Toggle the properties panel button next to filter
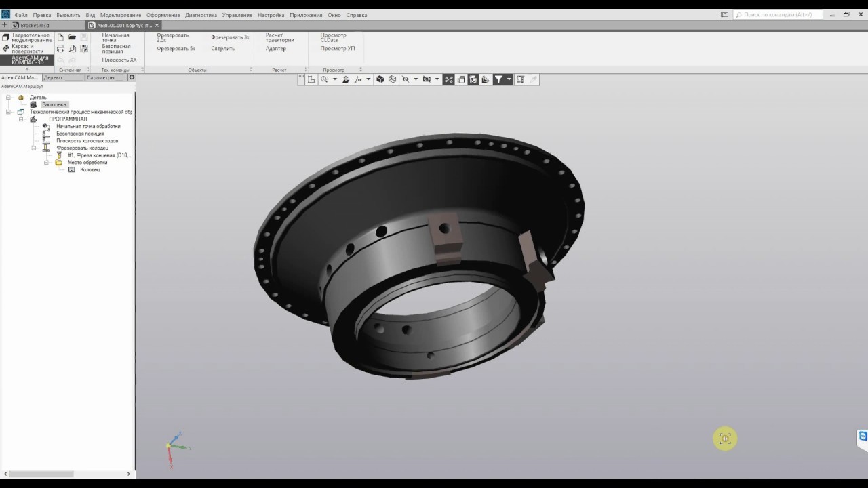Viewport: 868px width, 488px height. tap(520, 79)
